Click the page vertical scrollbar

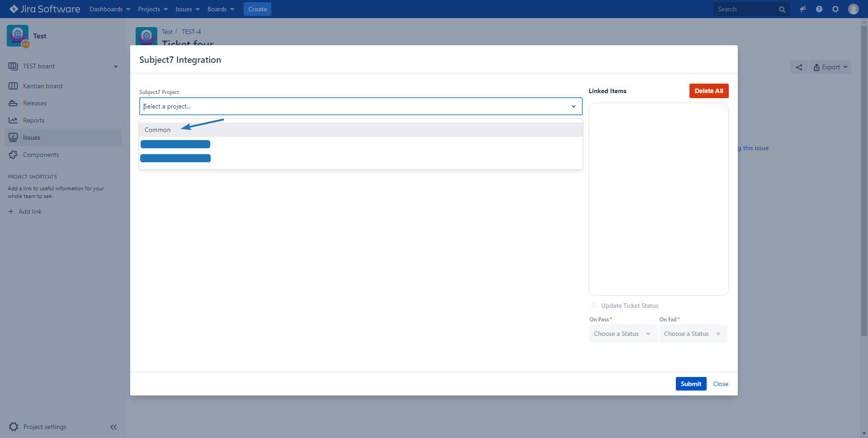pos(864,181)
